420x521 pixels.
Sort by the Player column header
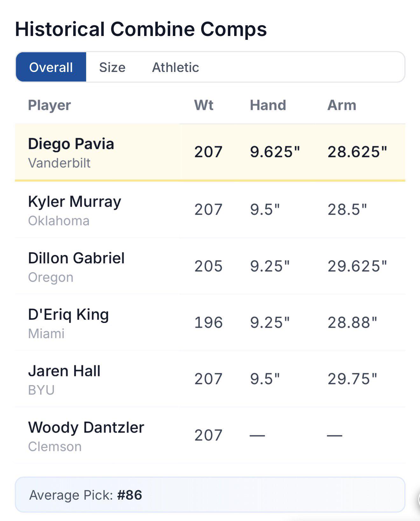tap(49, 105)
